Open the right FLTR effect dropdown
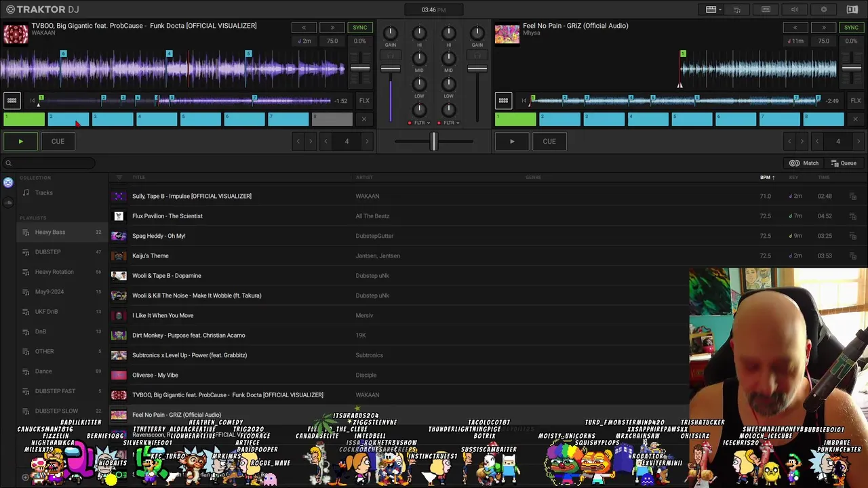Viewport: 868px width, 488px height. [x=452, y=123]
